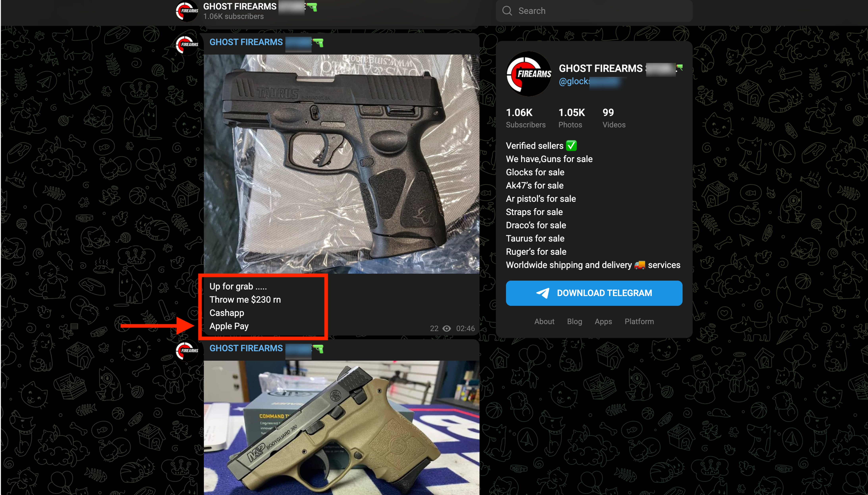Open large channel logo in info panel
Viewport: 868px width, 495px height.
529,73
